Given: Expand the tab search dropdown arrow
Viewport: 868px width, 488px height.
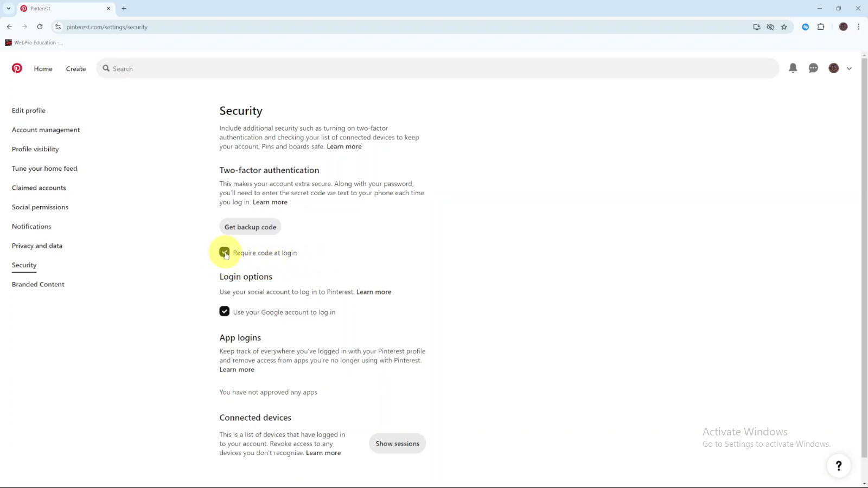Looking at the screenshot, I should (8, 9).
